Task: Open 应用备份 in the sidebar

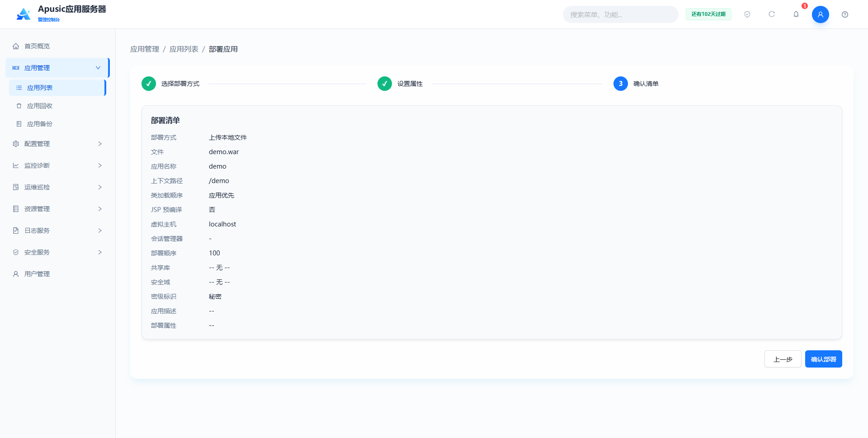Action: point(57,124)
